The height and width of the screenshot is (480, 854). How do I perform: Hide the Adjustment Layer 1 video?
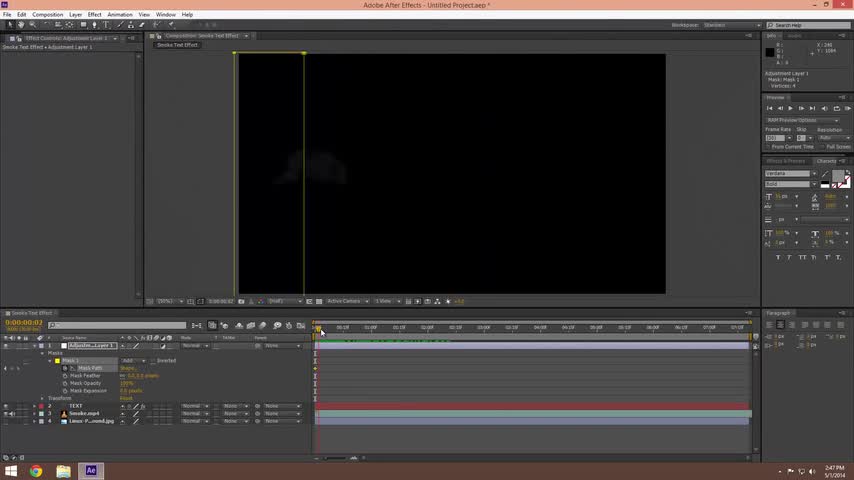coord(5,345)
